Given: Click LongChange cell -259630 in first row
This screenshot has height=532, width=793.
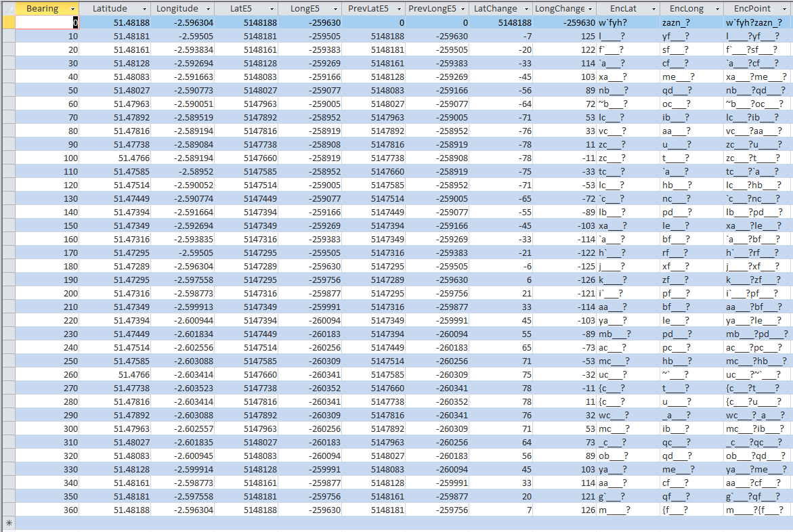Looking at the screenshot, I should (x=565, y=22).
